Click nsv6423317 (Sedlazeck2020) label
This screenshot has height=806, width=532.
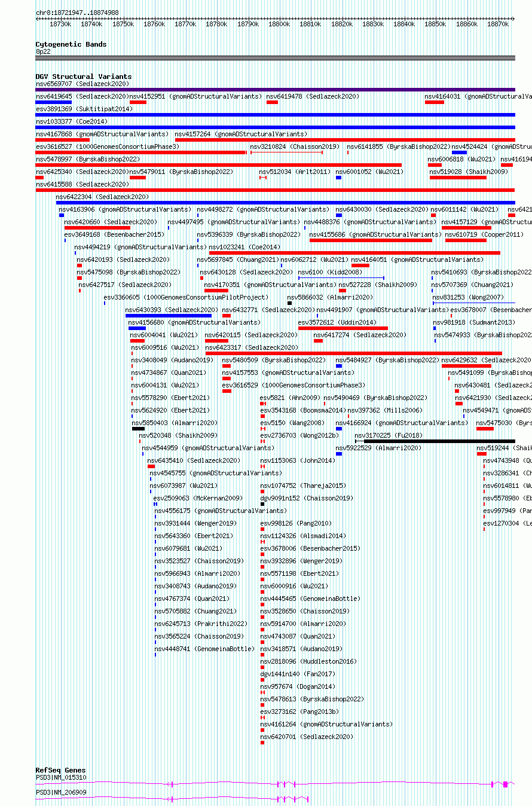click(x=252, y=347)
